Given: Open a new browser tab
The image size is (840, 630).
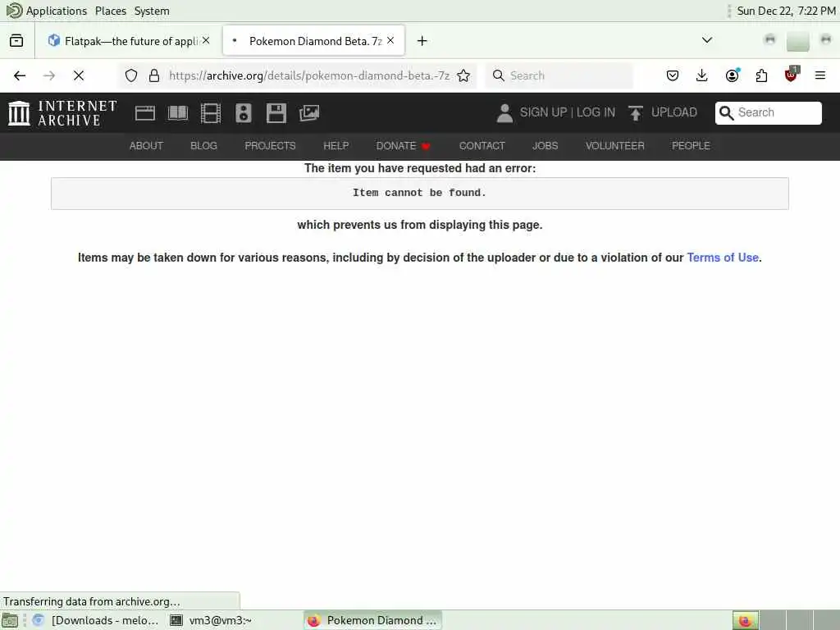Looking at the screenshot, I should 422,41.
